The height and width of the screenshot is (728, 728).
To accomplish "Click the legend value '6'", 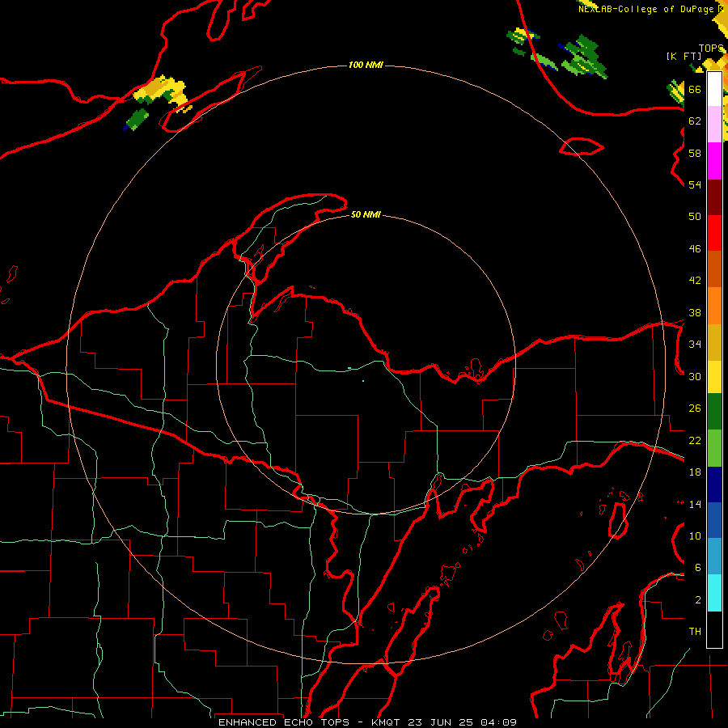I will pos(698,567).
